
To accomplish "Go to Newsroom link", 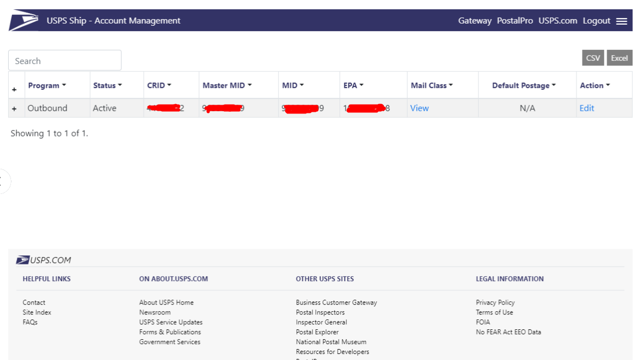I will click(155, 312).
